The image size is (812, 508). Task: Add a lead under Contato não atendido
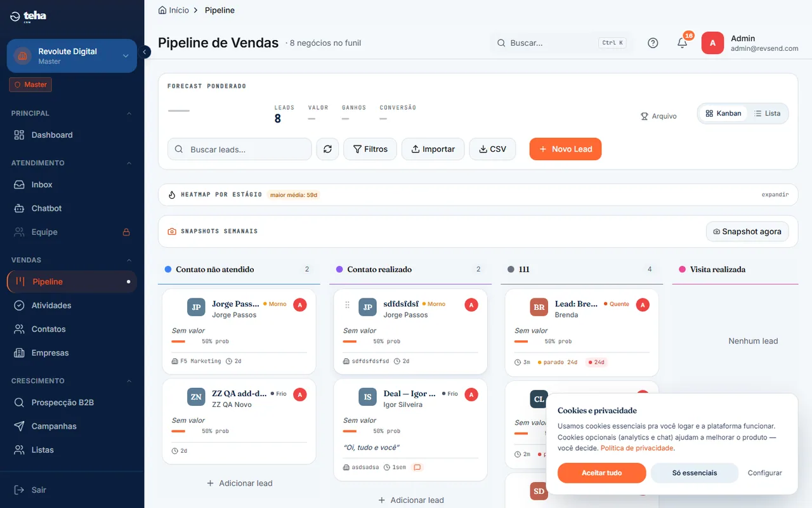click(239, 483)
